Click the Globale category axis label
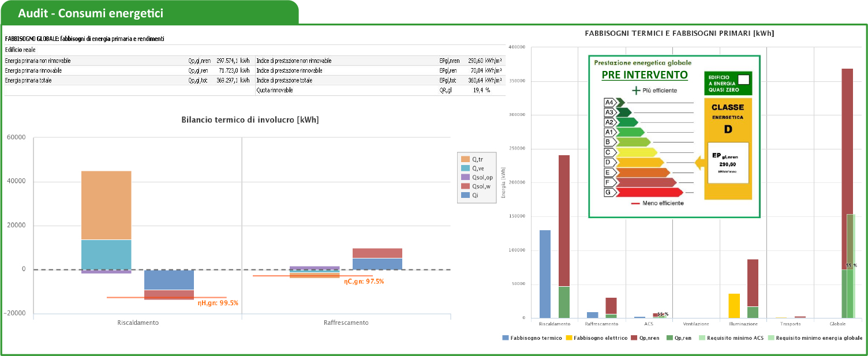The width and height of the screenshot is (868, 356). [837, 324]
